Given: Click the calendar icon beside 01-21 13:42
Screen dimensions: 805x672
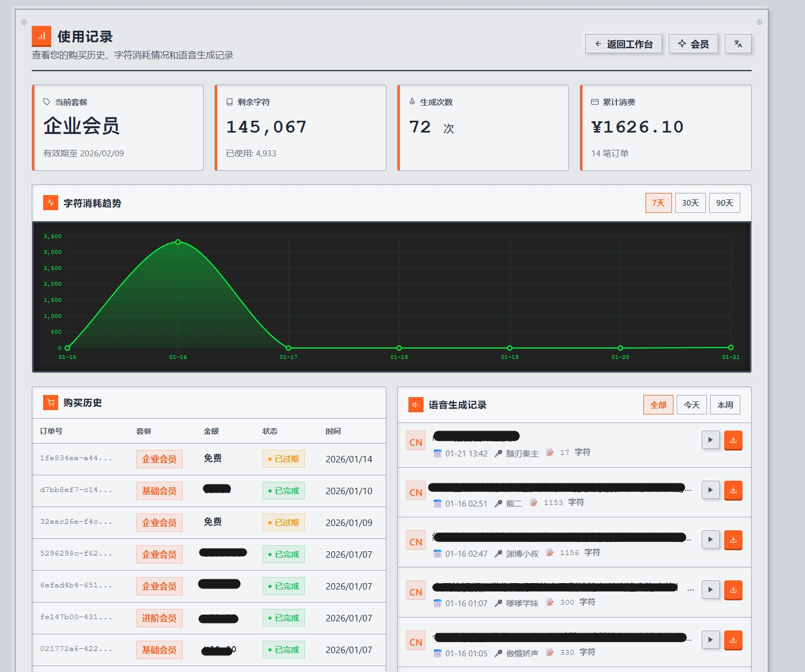Looking at the screenshot, I should [437, 453].
